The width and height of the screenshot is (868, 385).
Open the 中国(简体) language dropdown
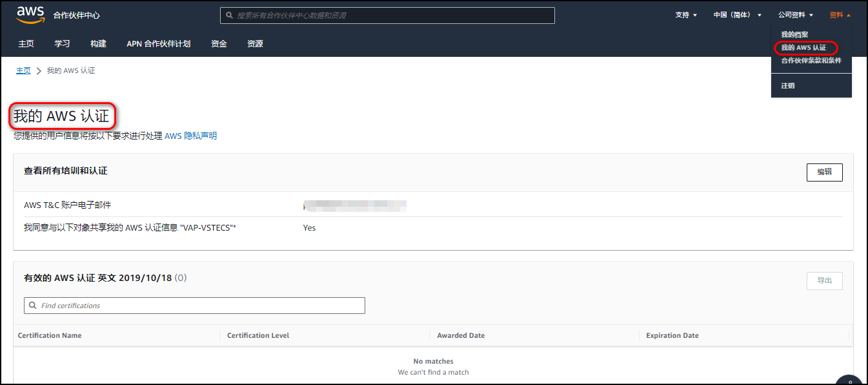738,15
